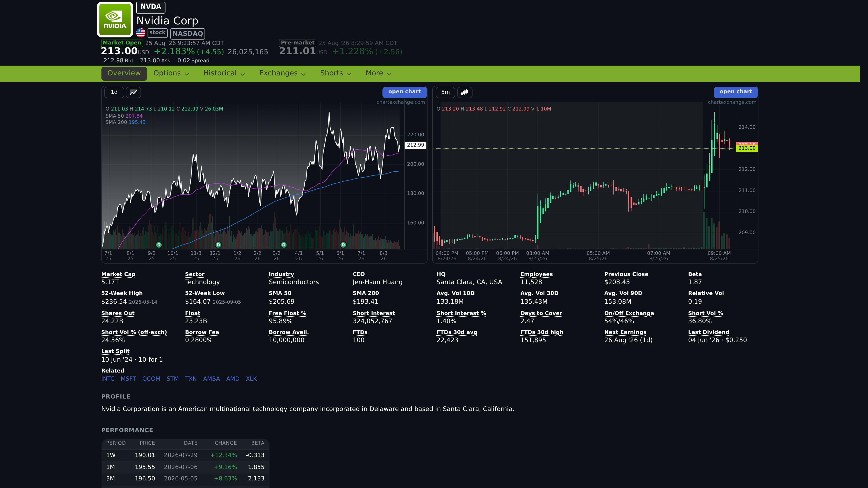The height and width of the screenshot is (488, 868).
Task: Open related ETF XLK
Action: pos(251,378)
